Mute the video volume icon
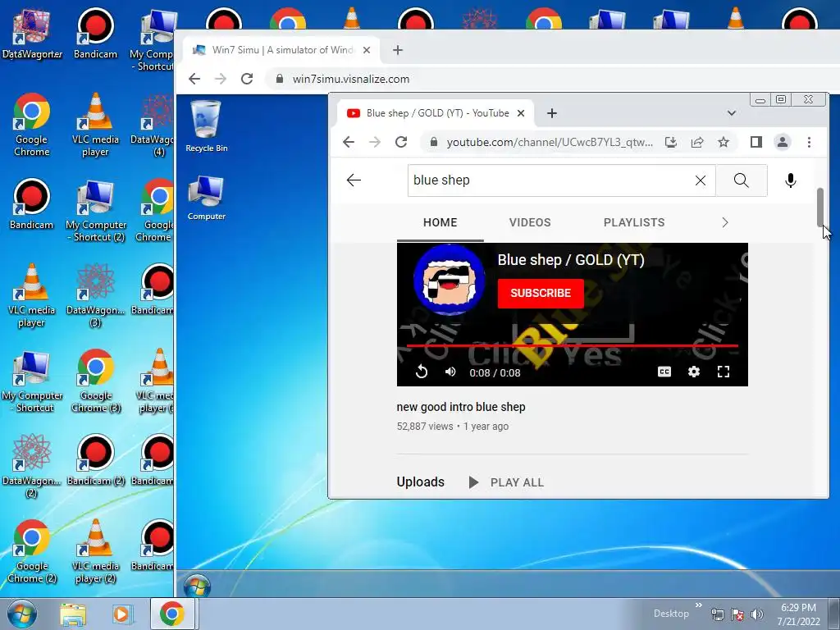This screenshot has height=630, width=840. pos(450,372)
